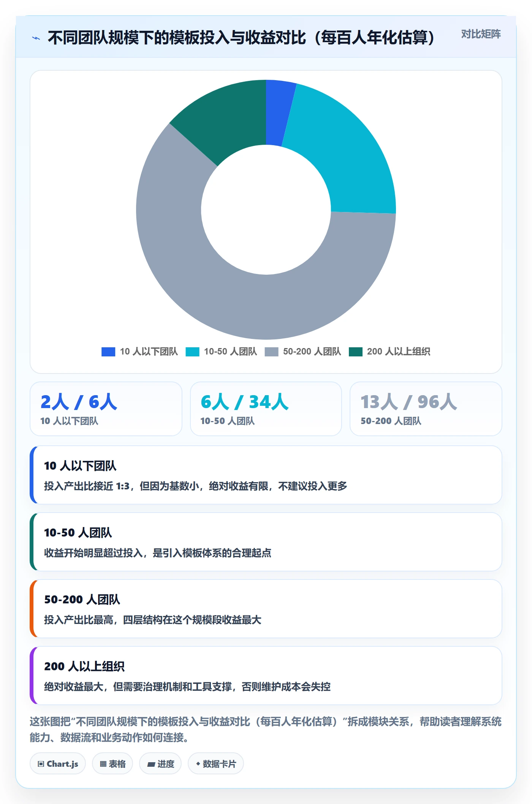Image resolution: width=532 pixels, height=804 pixels.
Task: Click the 对比矩阵 label in the header
Action: [481, 34]
